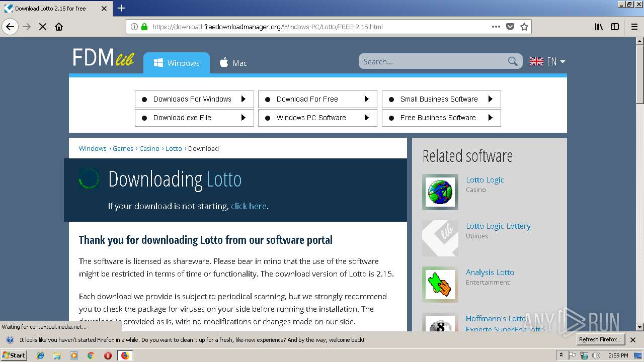Open Chrome from the taskbar
This screenshot has width=644, height=362.
point(91,355)
